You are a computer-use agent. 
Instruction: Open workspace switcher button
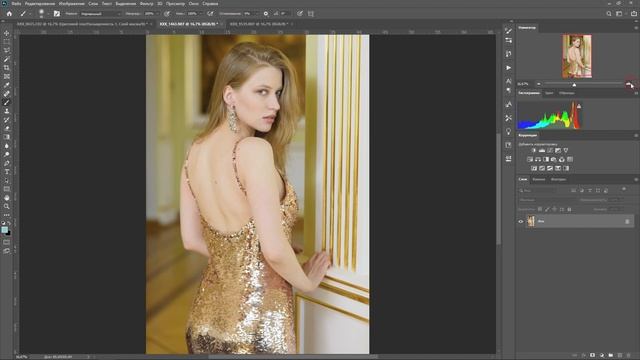pyautogui.click(x=619, y=13)
